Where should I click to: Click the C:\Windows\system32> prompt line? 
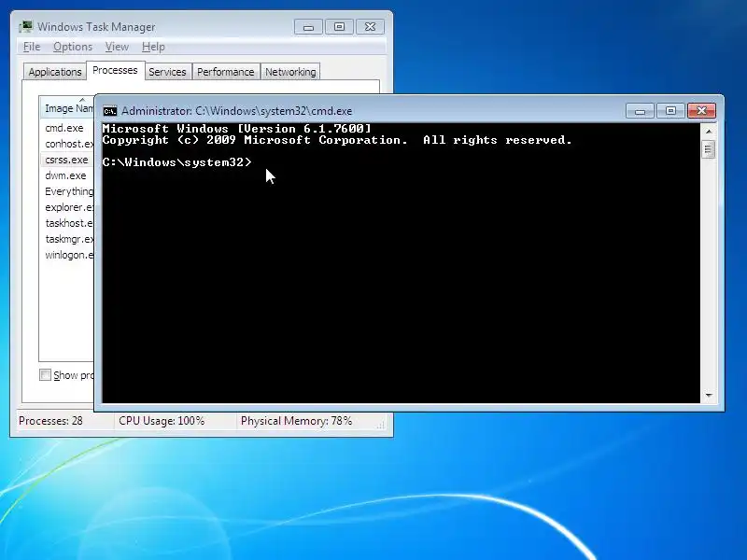176,162
